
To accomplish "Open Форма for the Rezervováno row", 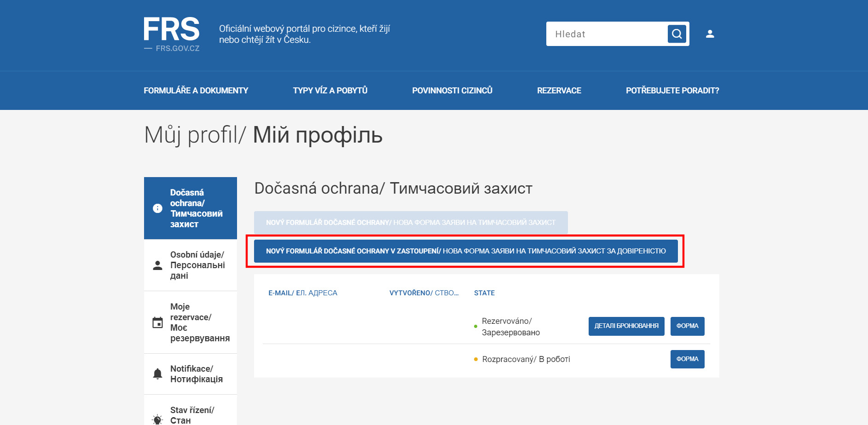I will (x=688, y=326).
